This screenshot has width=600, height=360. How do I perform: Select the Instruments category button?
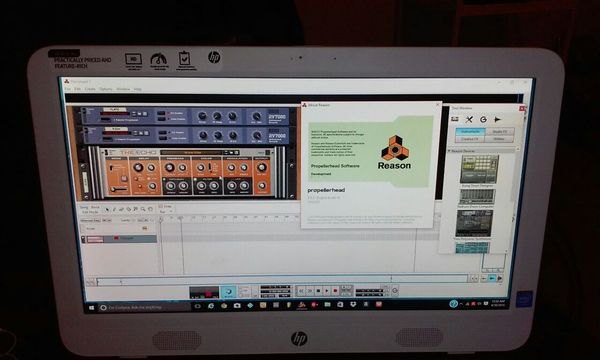tap(470, 132)
